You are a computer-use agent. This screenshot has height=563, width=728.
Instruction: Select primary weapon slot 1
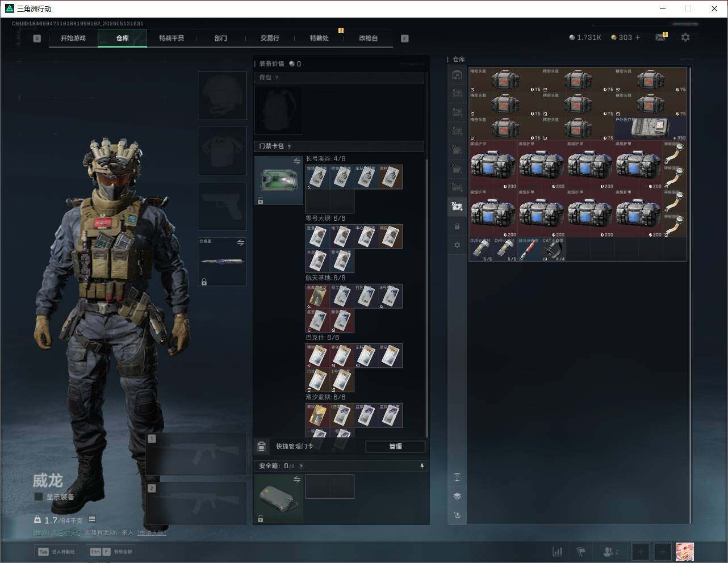pyautogui.click(x=196, y=454)
